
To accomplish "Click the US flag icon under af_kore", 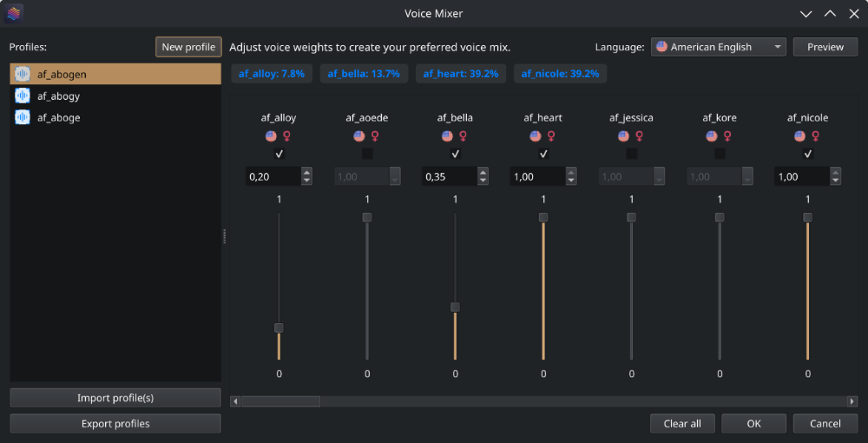I will point(712,136).
